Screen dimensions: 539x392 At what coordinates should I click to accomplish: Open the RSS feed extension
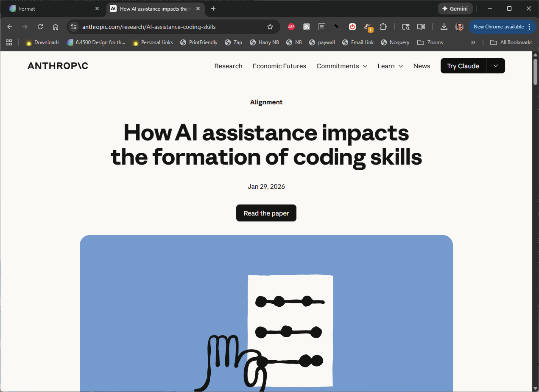[307, 27]
